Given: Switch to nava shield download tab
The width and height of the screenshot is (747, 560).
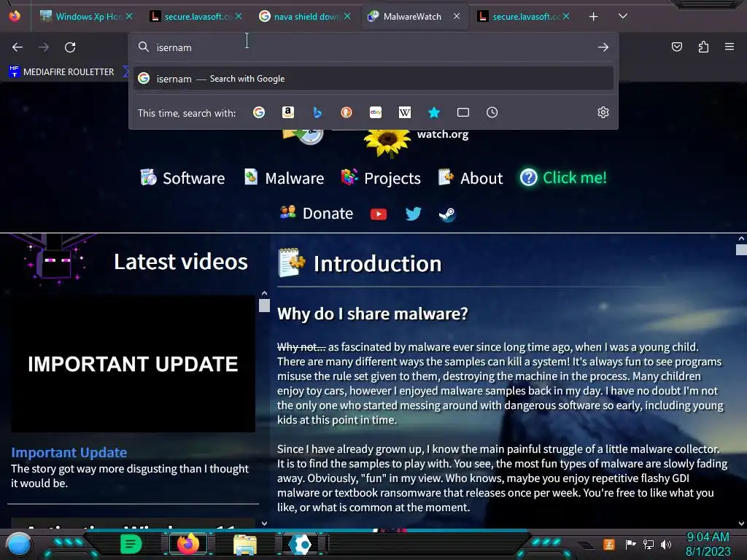Looking at the screenshot, I should coord(306,17).
